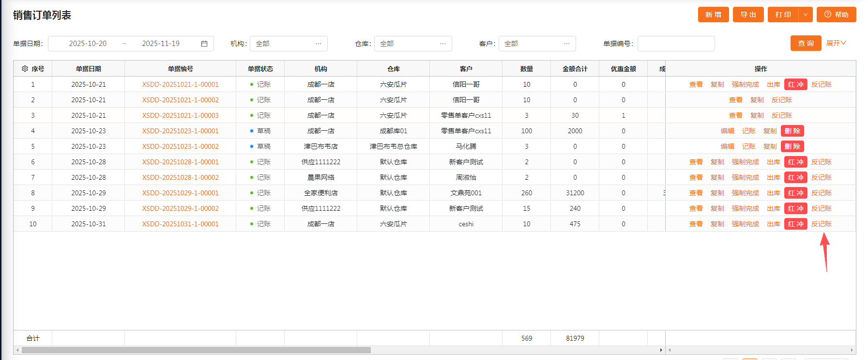Open order XSDD-20251029-1-00002
Screen dimensions: 868x360
180,208
